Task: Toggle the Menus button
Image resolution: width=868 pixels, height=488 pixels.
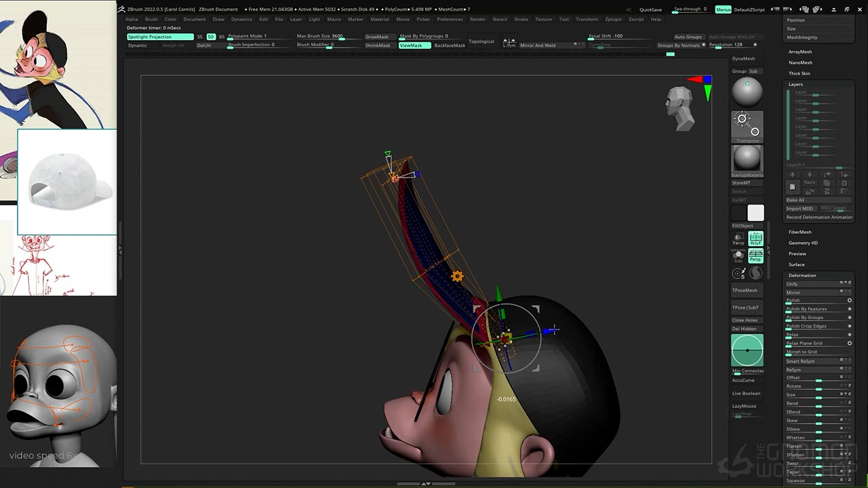Action: (723, 9)
